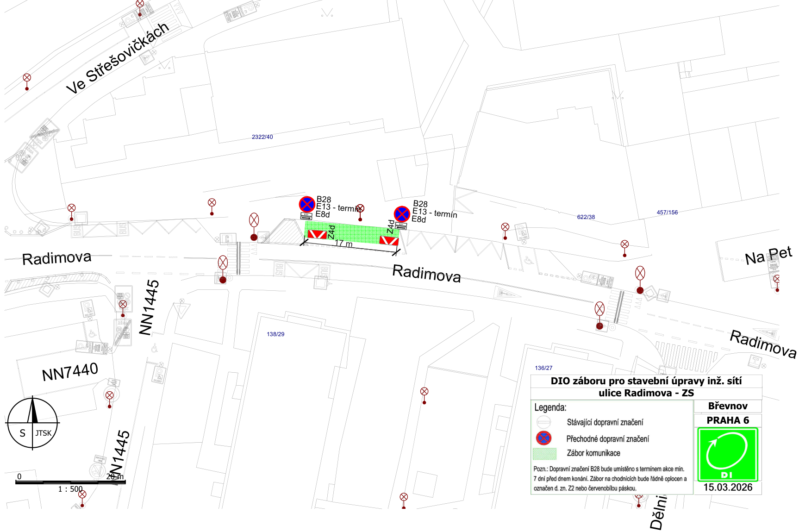Click the right red-white Z4d barrier
Image resolution: width=799 pixels, height=532 pixels.
pyautogui.click(x=389, y=240)
